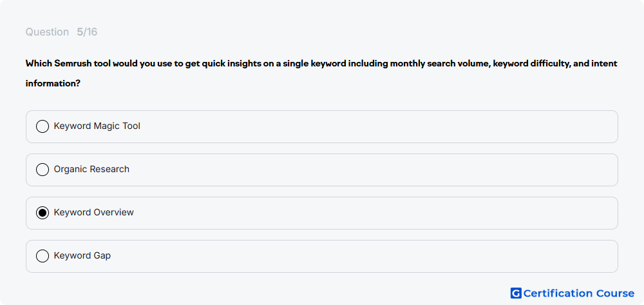Click the 'Organic Research' answer label
This screenshot has width=644, height=305.
[91, 170]
